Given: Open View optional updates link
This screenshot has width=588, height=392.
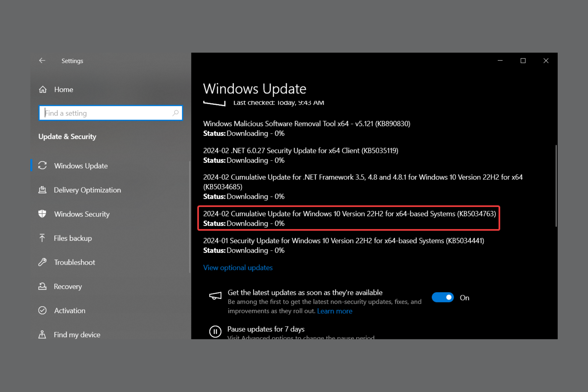Looking at the screenshot, I should pyautogui.click(x=238, y=268).
